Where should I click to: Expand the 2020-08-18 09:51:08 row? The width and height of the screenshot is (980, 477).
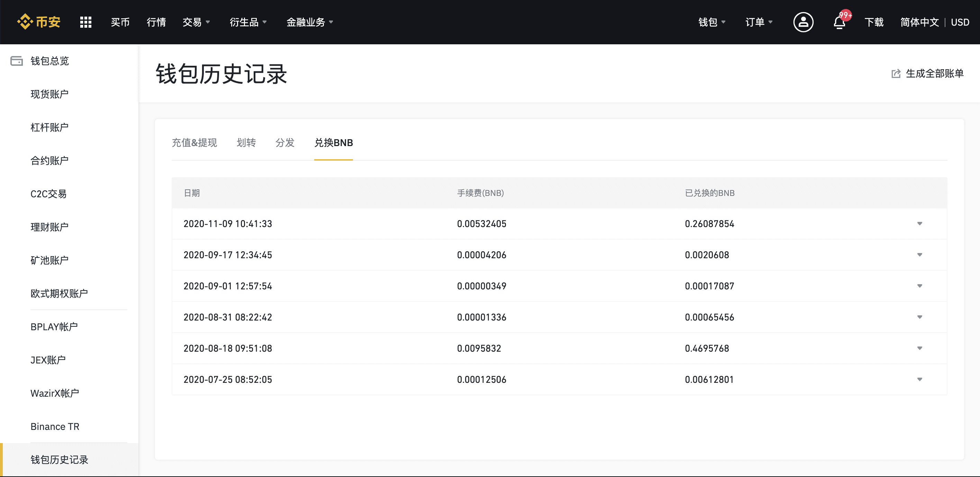[x=919, y=348]
